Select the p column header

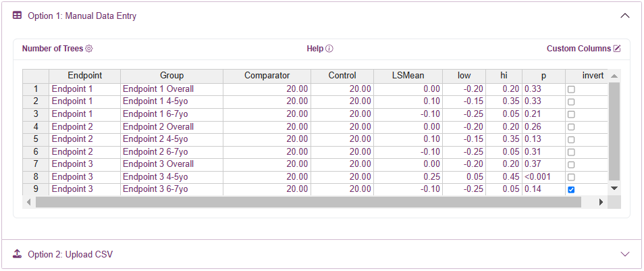coord(544,76)
